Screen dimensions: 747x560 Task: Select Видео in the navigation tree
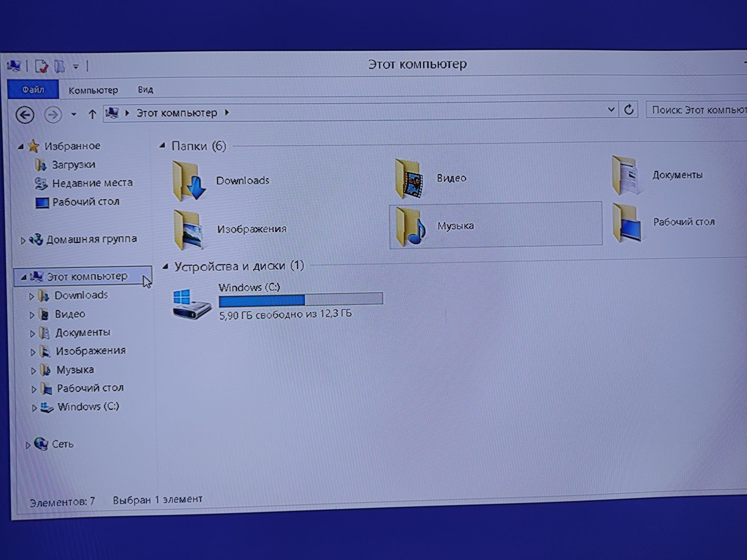point(70,314)
